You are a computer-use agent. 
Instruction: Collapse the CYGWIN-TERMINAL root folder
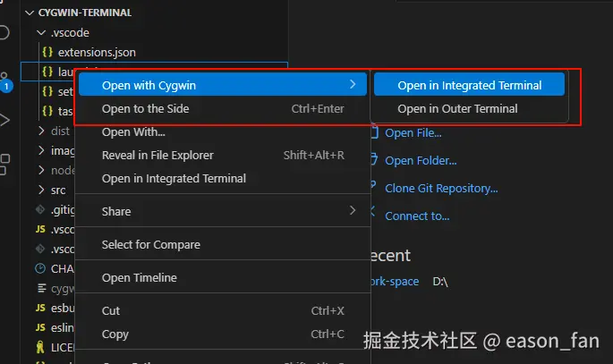(x=20, y=13)
